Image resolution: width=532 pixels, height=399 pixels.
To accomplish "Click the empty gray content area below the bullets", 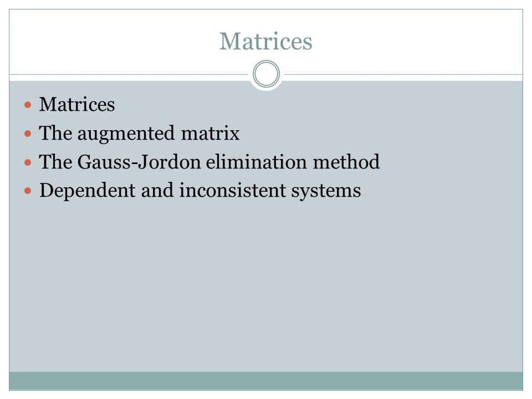I will [x=266, y=285].
